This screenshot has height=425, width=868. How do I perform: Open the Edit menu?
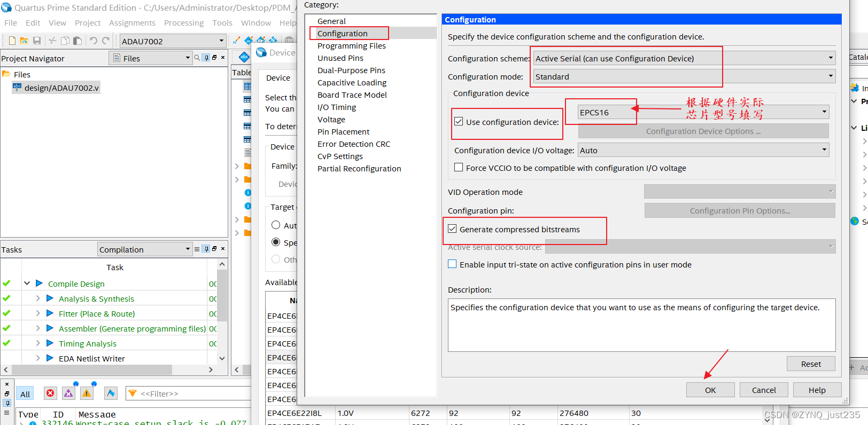(x=33, y=23)
